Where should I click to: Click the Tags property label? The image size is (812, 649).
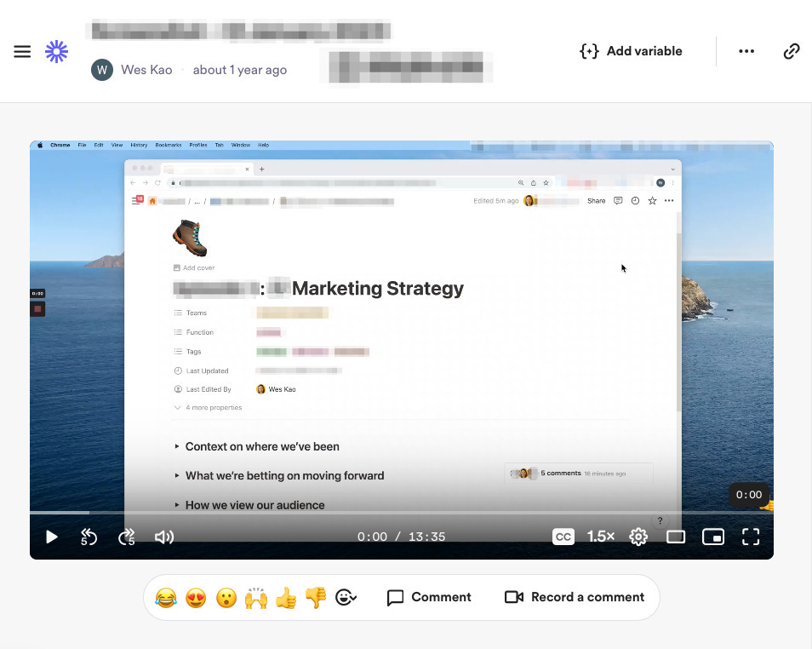[193, 352]
